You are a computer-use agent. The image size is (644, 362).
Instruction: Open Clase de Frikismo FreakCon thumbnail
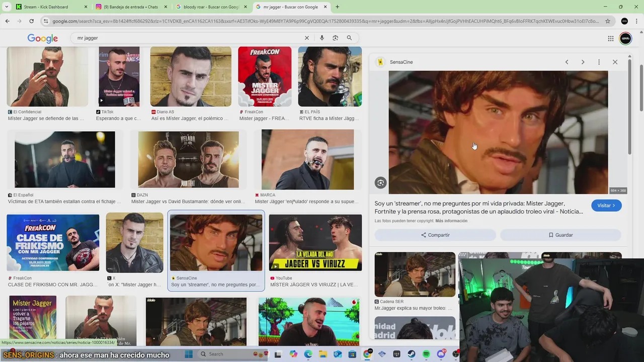pyautogui.click(x=53, y=243)
